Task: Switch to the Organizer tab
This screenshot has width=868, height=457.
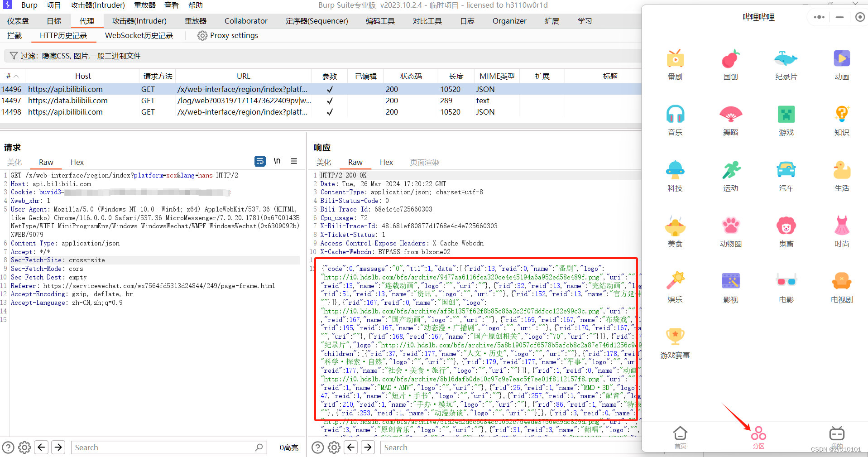Action: pyautogui.click(x=509, y=21)
